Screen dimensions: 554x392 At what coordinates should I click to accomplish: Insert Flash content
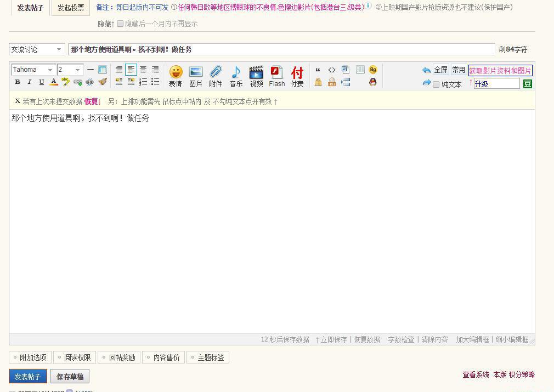[x=276, y=76]
